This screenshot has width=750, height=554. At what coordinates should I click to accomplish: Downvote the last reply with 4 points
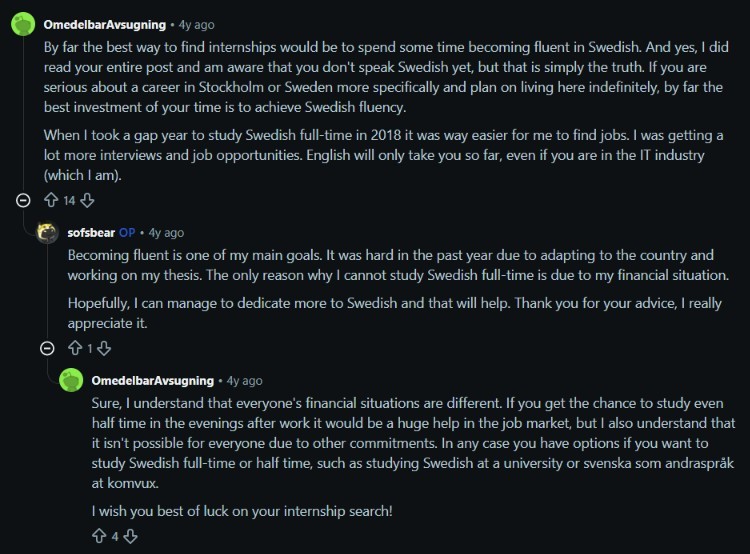[130, 536]
